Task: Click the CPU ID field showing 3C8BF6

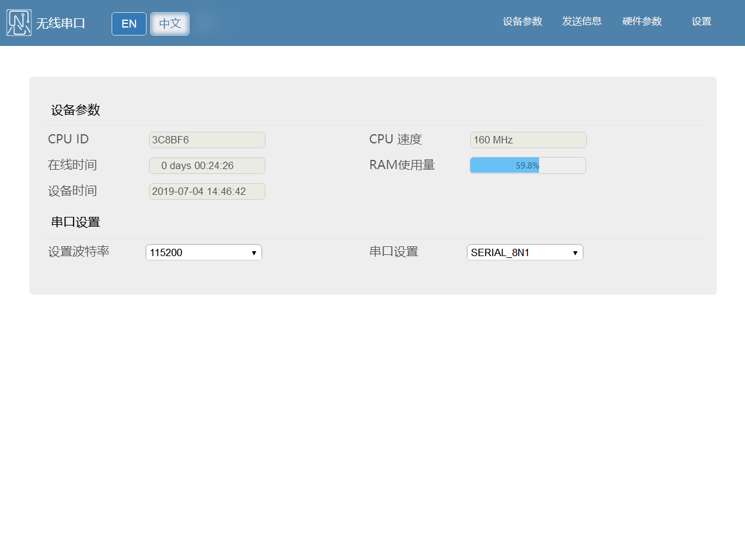Action: [x=207, y=140]
